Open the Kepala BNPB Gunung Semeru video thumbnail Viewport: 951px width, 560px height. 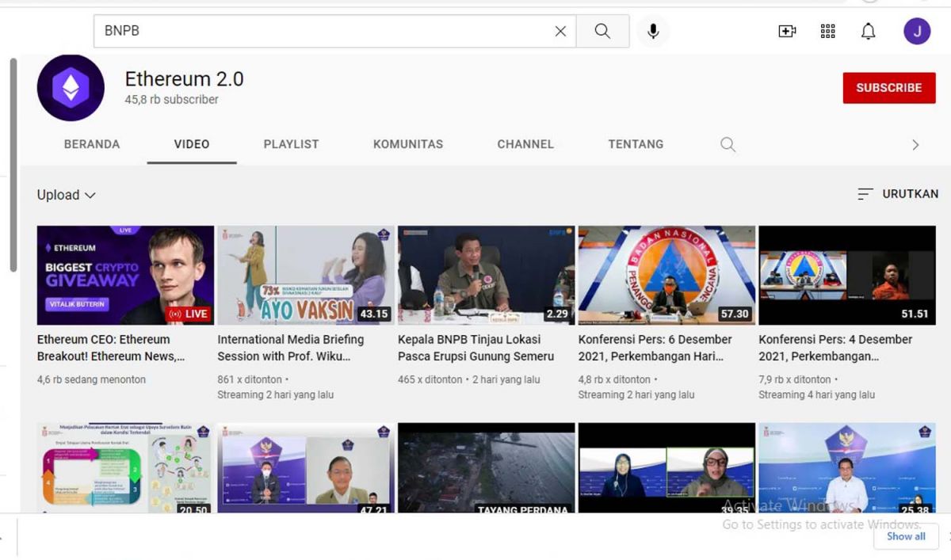485,275
